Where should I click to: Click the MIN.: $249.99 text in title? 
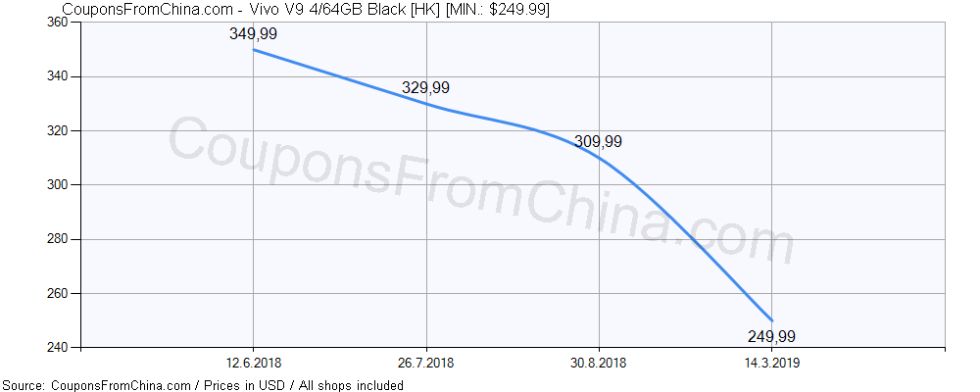click(497, 9)
